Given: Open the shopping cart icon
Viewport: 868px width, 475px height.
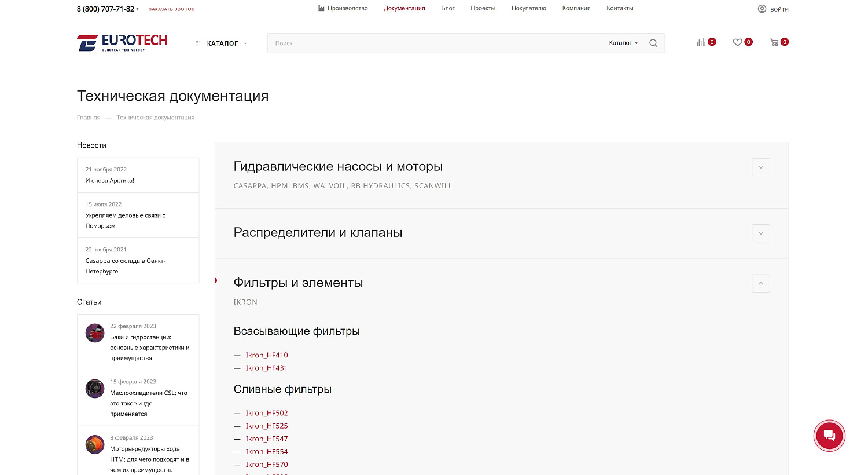Looking at the screenshot, I should tap(774, 42).
